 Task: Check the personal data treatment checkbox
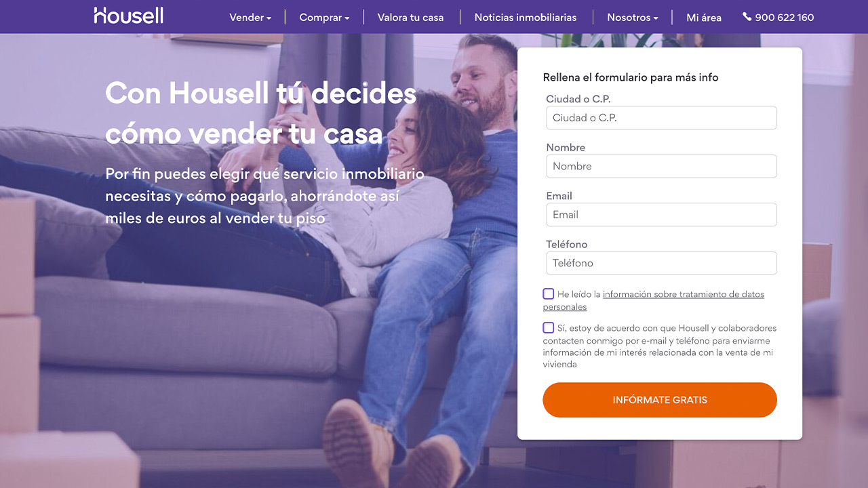pos(549,294)
